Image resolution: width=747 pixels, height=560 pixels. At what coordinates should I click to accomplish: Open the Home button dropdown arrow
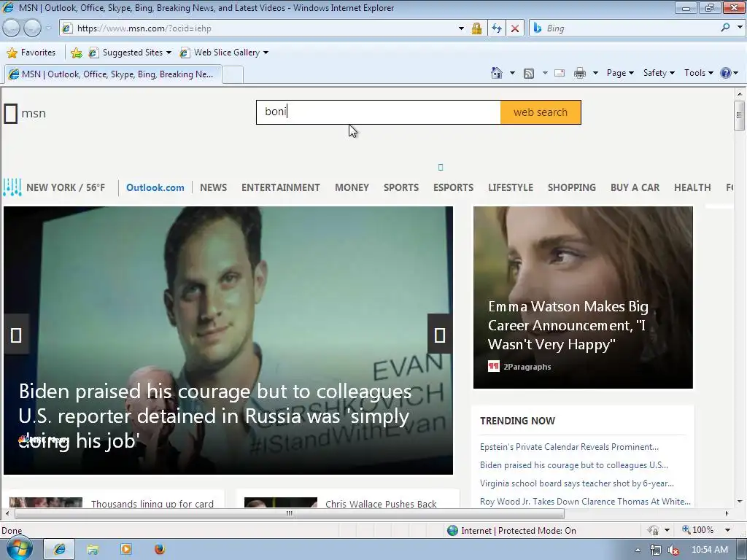(x=512, y=73)
